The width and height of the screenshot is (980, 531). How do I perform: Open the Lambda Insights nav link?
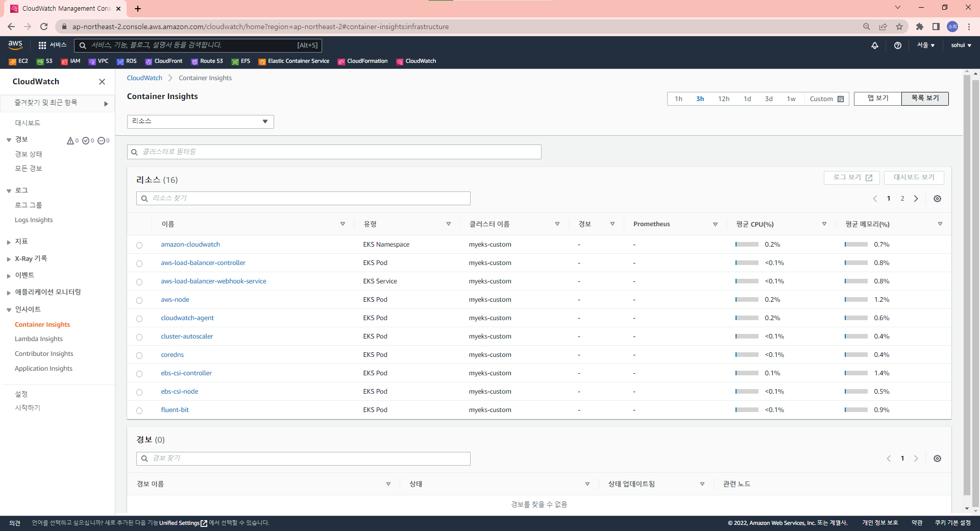39,339
